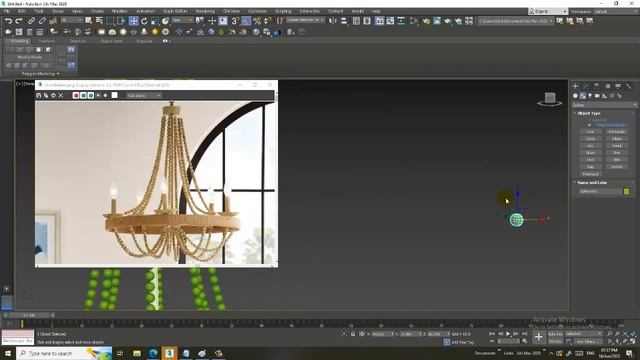
Task: Switch to Lights category icon
Action: coord(590,96)
